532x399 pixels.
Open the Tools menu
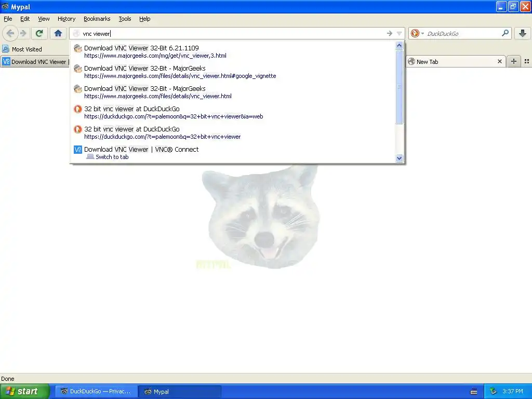click(x=125, y=19)
